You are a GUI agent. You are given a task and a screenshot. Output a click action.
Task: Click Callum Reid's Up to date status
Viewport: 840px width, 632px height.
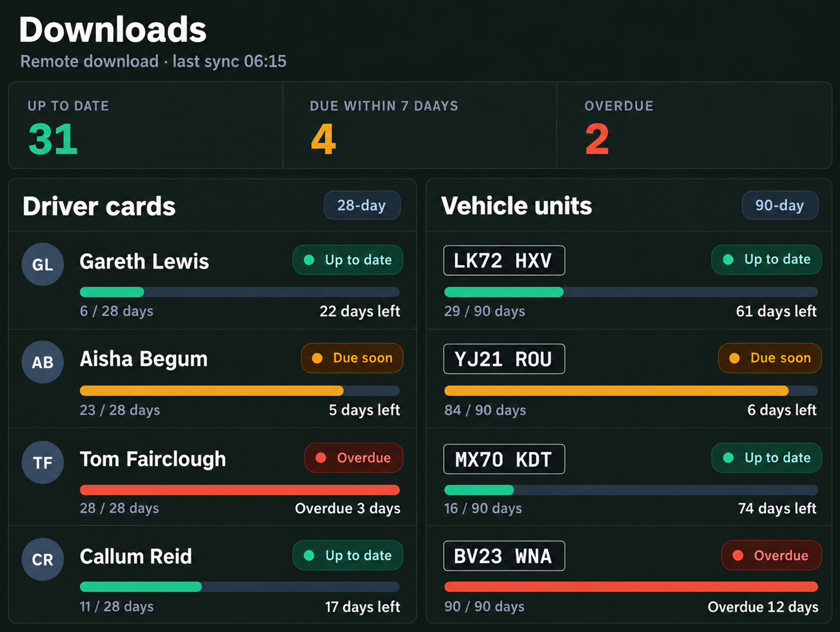coord(347,555)
